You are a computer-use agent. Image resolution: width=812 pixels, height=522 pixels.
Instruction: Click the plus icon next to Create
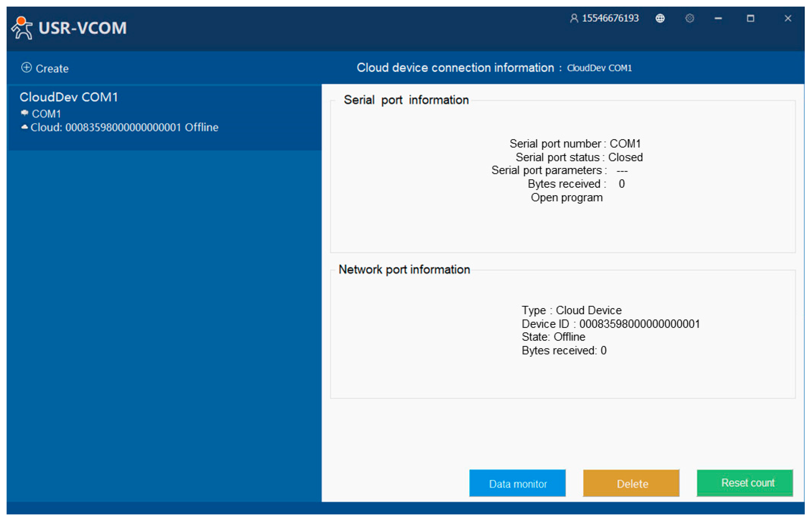click(26, 68)
